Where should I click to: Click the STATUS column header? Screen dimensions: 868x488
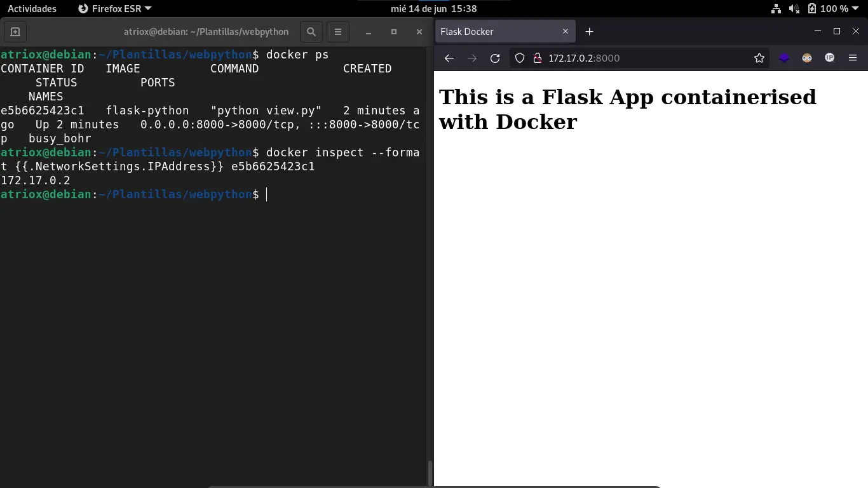[57, 83]
